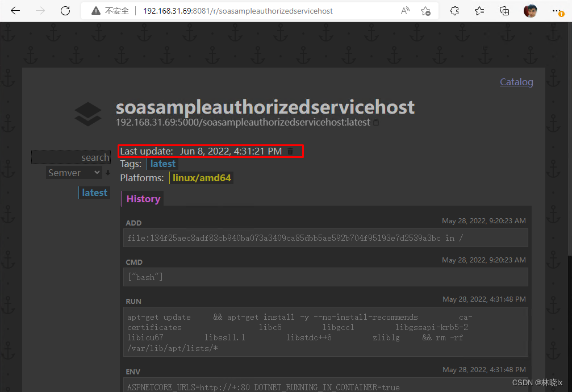This screenshot has width=572, height=392.
Task: Go back with the browser back arrow
Action: [x=15, y=11]
